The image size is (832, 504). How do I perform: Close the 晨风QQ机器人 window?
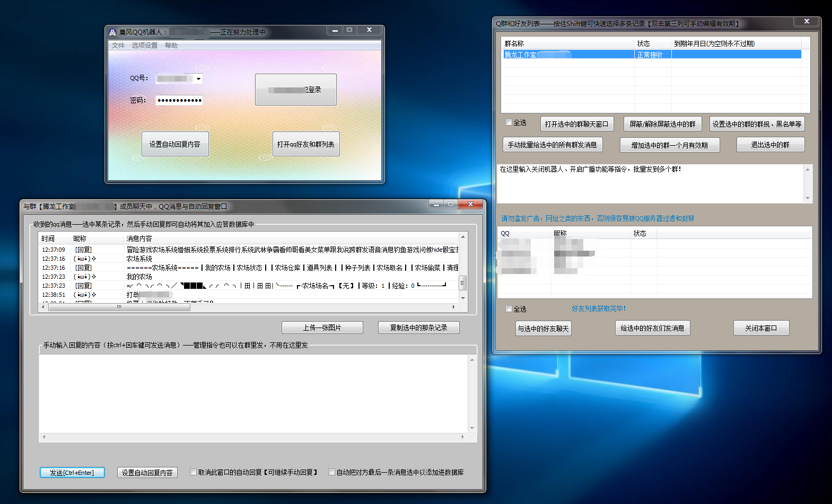(369, 30)
